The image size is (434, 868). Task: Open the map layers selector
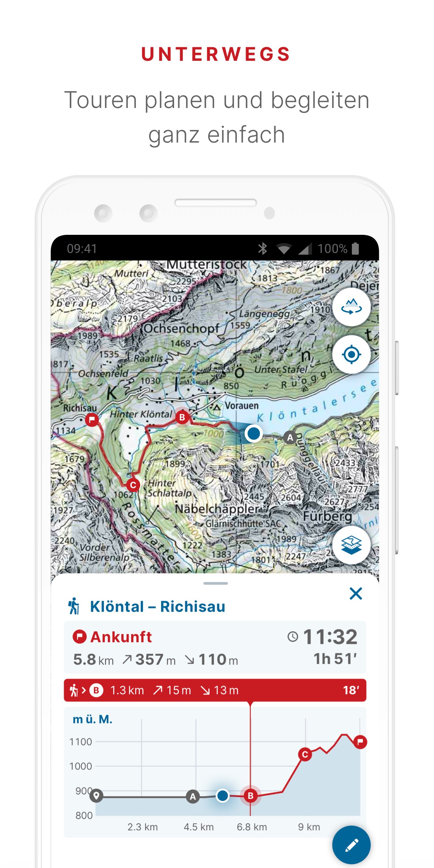[x=351, y=545]
